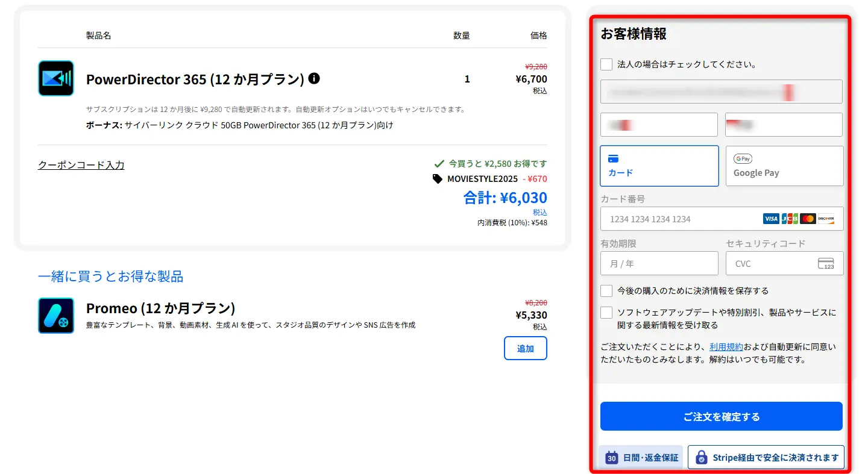The width and height of the screenshot is (868, 474).
Task: Switch to the Google Pay payment tab
Action: click(x=784, y=166)
